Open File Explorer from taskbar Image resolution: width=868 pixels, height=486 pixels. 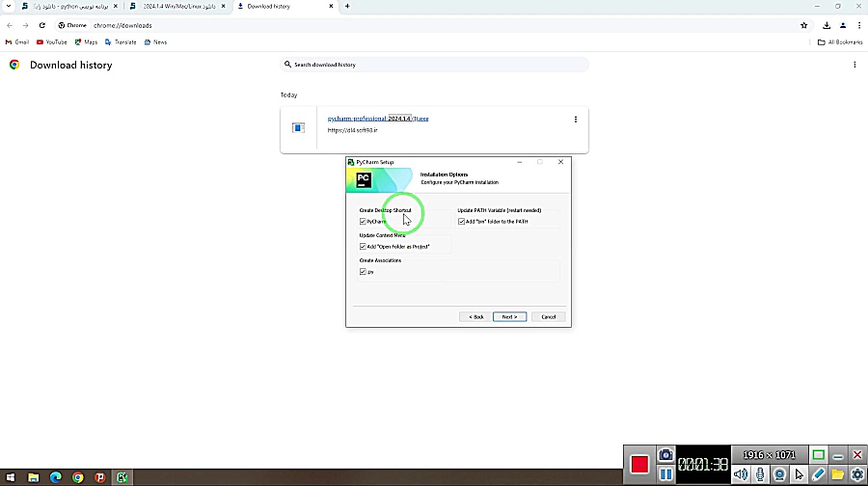(33, 477)
